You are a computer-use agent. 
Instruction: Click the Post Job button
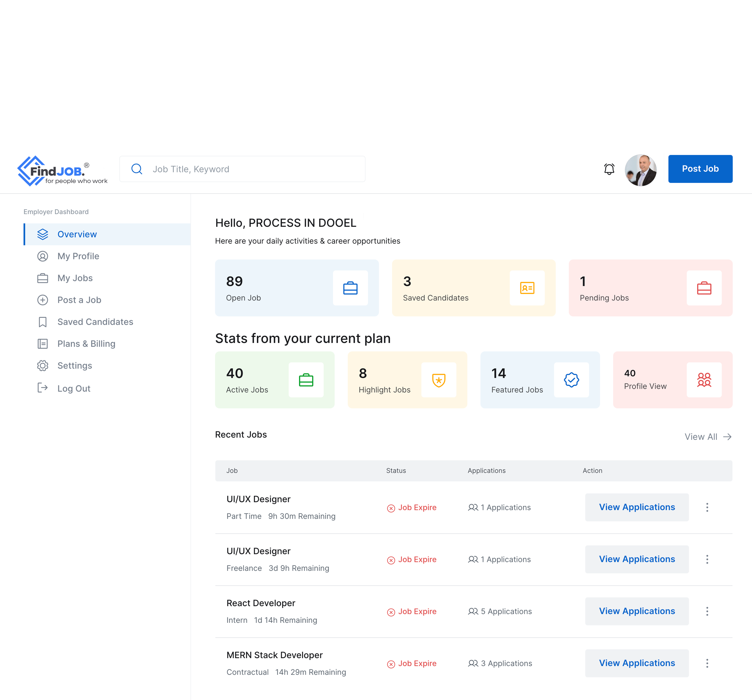700,169
